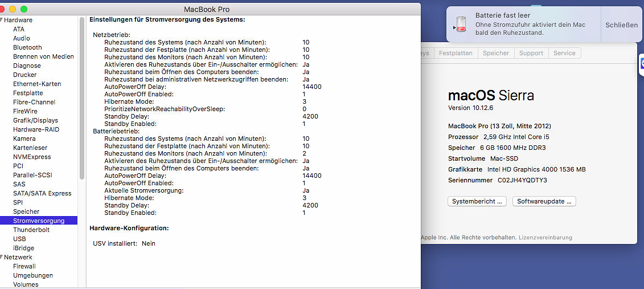Click the USV installiert: Nein line
The image size is (644, 289).
[124, 243]
